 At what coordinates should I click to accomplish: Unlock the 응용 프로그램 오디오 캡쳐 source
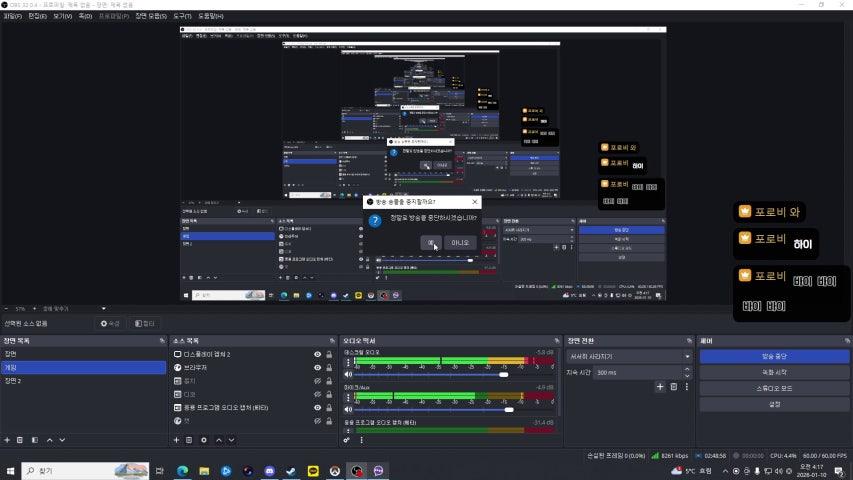click(329, 407)
